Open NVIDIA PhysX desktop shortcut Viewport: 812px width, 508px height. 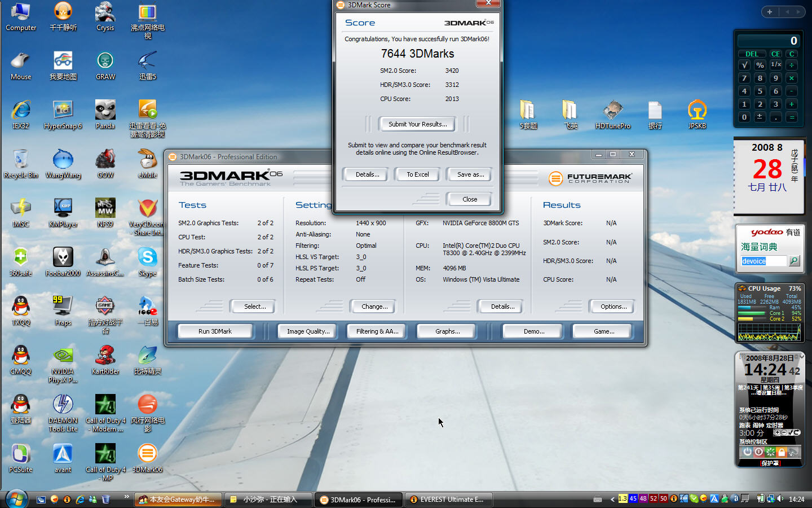[63, 365]
